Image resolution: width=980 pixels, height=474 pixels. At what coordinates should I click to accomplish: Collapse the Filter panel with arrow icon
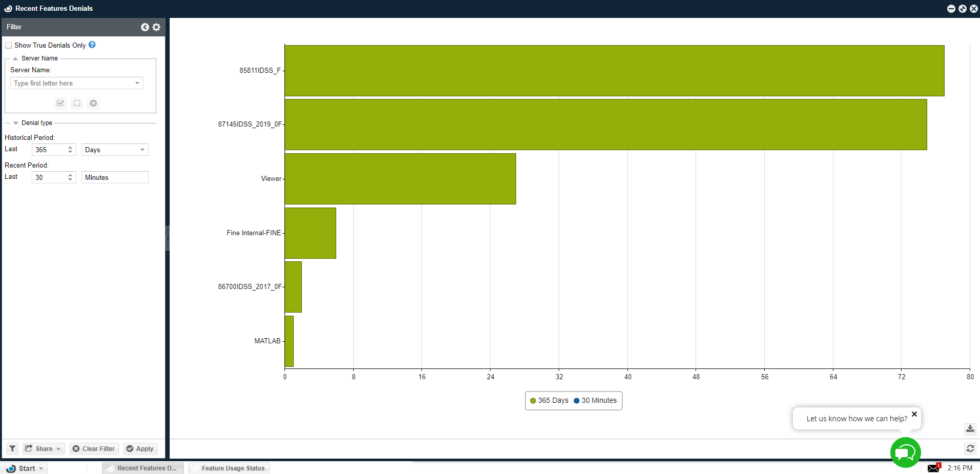[x=145, y=27]
